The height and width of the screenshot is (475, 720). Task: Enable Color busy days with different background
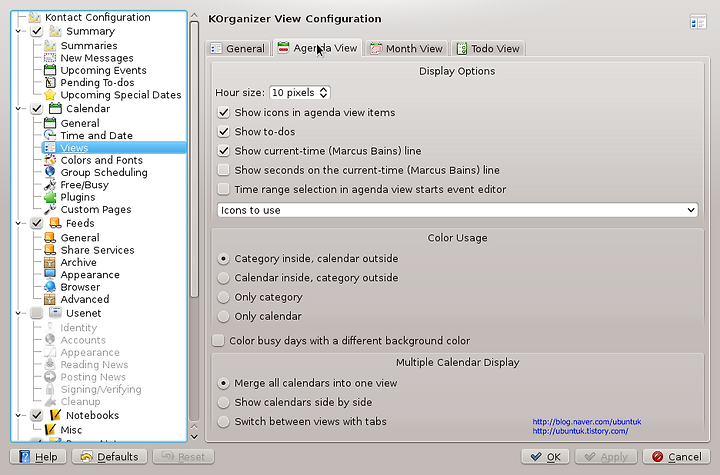218,340
